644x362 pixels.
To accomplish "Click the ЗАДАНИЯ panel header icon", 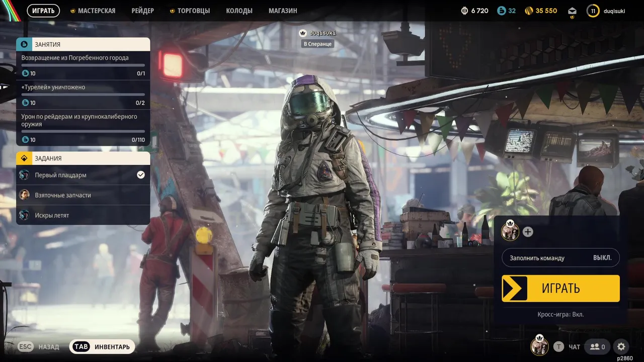I will pos(24,158).
